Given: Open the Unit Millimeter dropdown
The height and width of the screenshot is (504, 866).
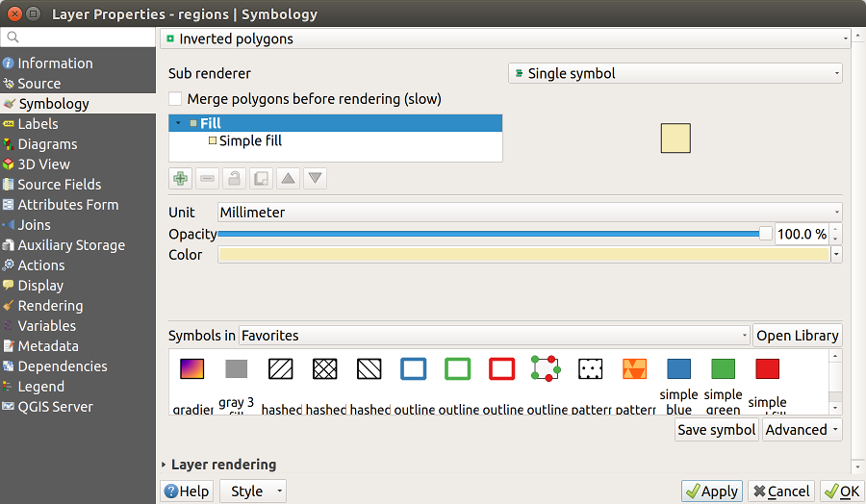Looking at the screenshot, I should (x=529, y=212).
